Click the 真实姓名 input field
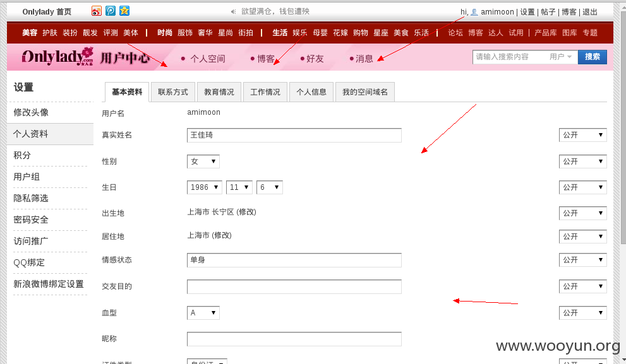The height and width of the screenshot is (364, 626). [294, 135]
